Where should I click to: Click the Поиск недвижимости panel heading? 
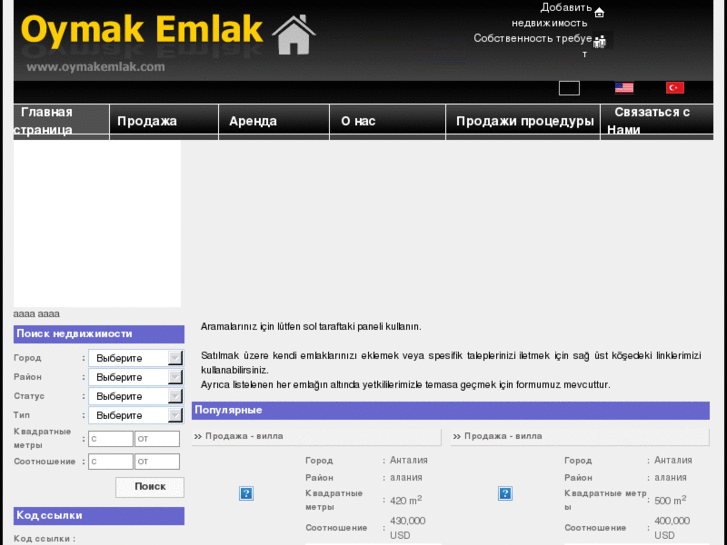tap(99, 334)
